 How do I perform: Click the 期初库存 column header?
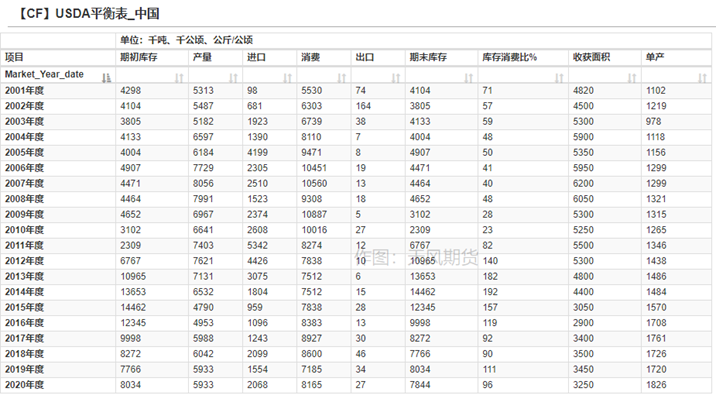[152, 57]
